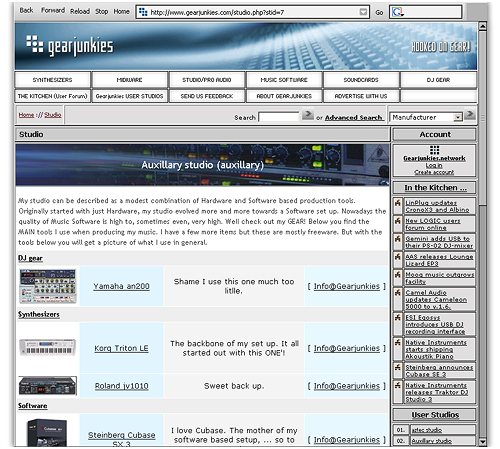Open Camel Audio updates Cameleon 5000 news
Viewport: 500px width, 449px height.
436,299
